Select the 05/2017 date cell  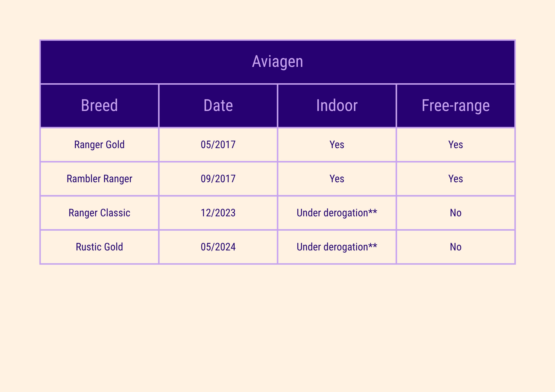(x=218, y=145)
